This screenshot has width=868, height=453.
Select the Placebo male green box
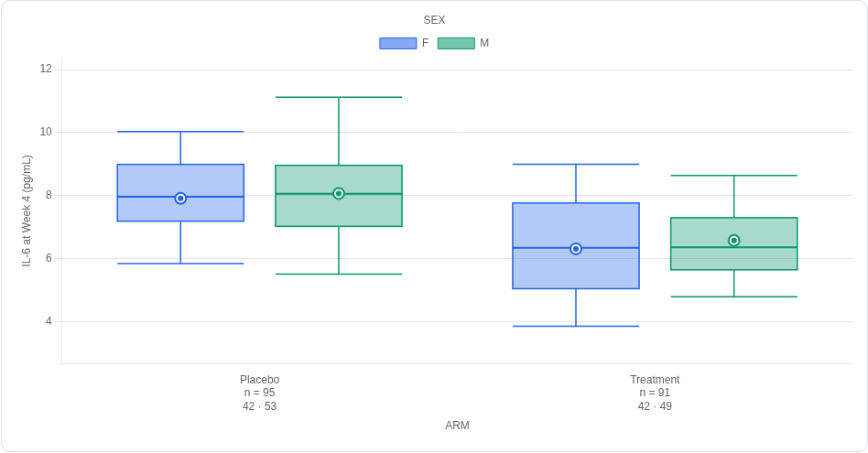339,196
